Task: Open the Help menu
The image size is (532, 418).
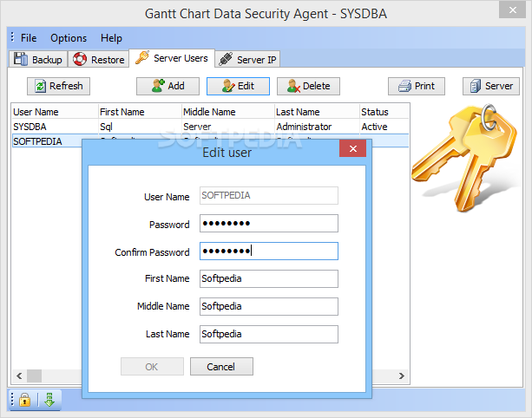Action: (111, 38)
